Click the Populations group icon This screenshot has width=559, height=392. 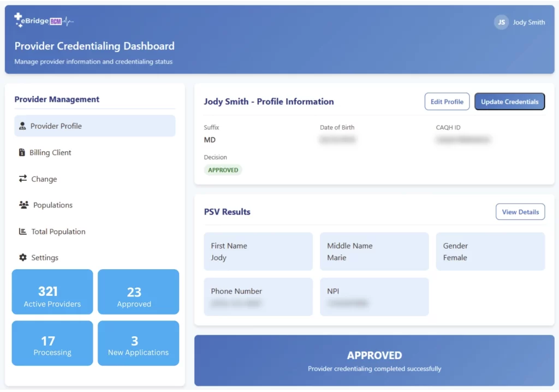click(23, 205)
